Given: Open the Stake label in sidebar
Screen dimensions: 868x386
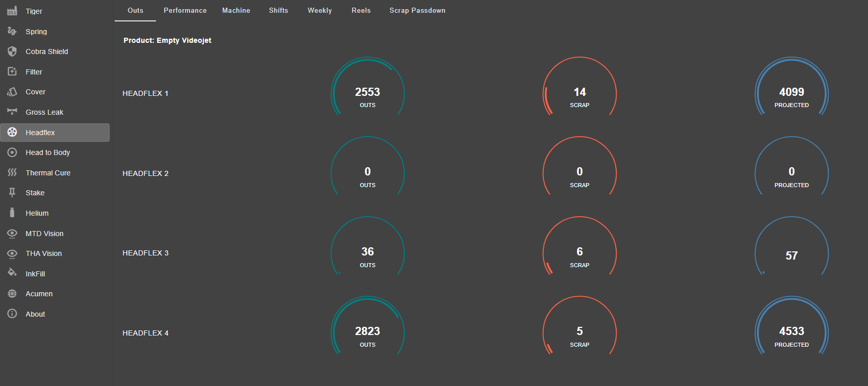Looking at the screenshot, I should pos(35,193).
